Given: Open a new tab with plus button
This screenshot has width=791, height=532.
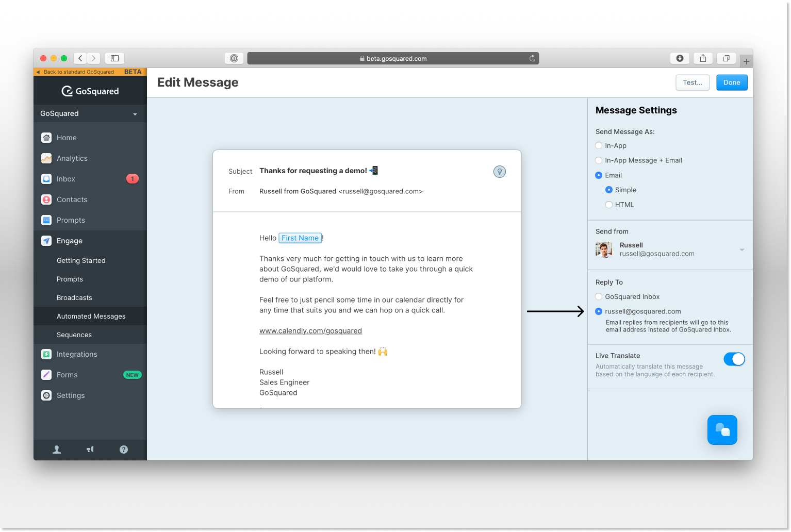Looking at the screenshot, I should tap(746, 61).
